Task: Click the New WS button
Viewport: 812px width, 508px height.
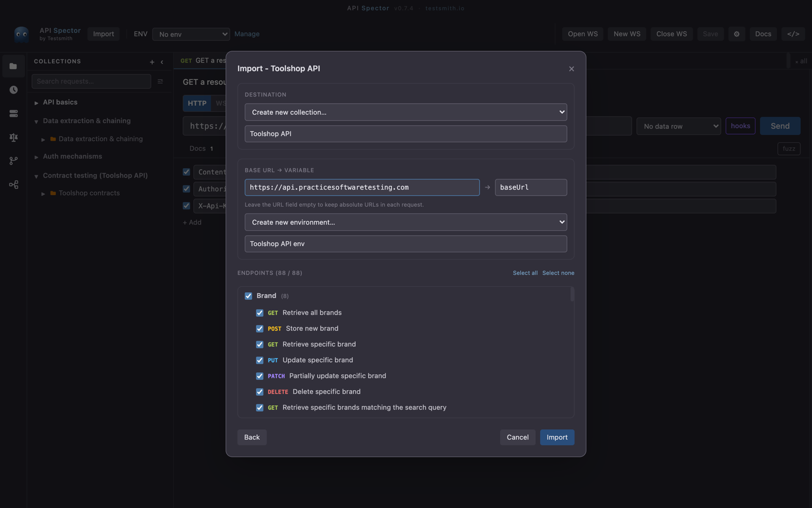Action: point(627,34)
